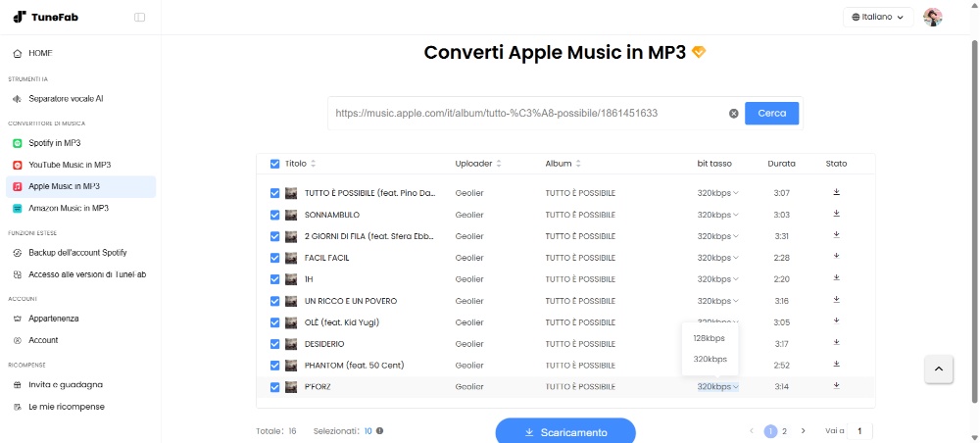Collapse the sidebar panel icon
The height and width of the screenshot is (443, 980).
click(x=139, y=17)
